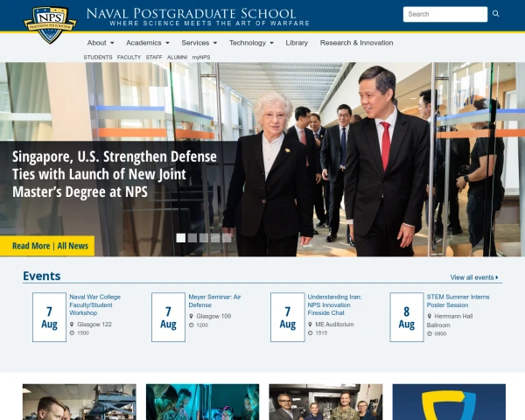Screen dimensions: 525x420
Task: Click the search magnifier icon
Action: tap(496, 14)
